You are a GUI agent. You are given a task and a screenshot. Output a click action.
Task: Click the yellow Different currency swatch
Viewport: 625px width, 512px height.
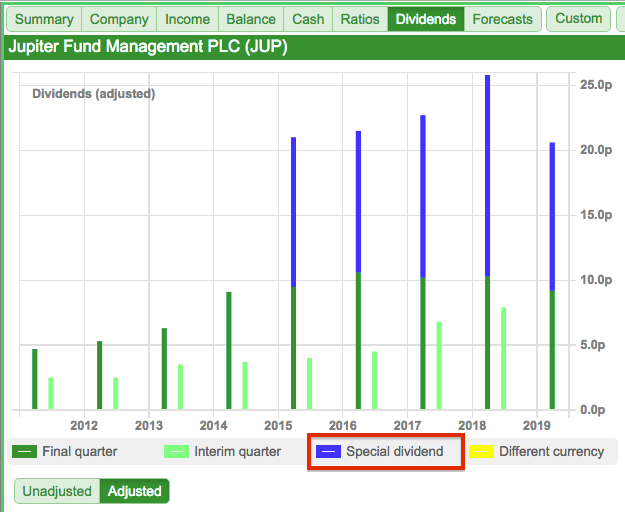tap(481, 451)
